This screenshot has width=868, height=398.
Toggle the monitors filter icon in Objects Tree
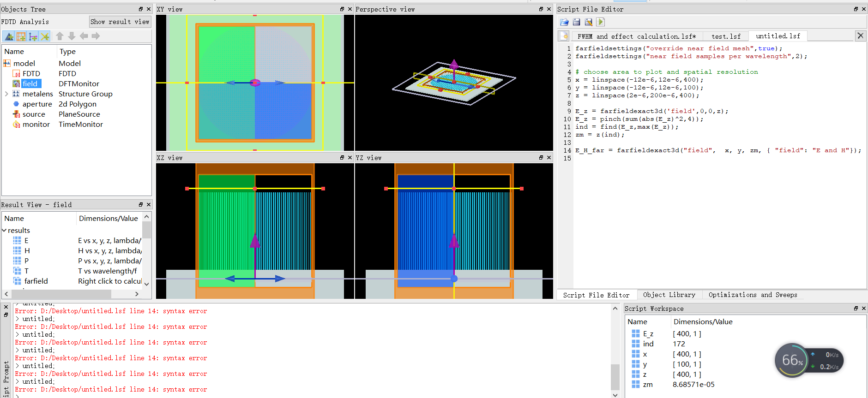point(45,36)
